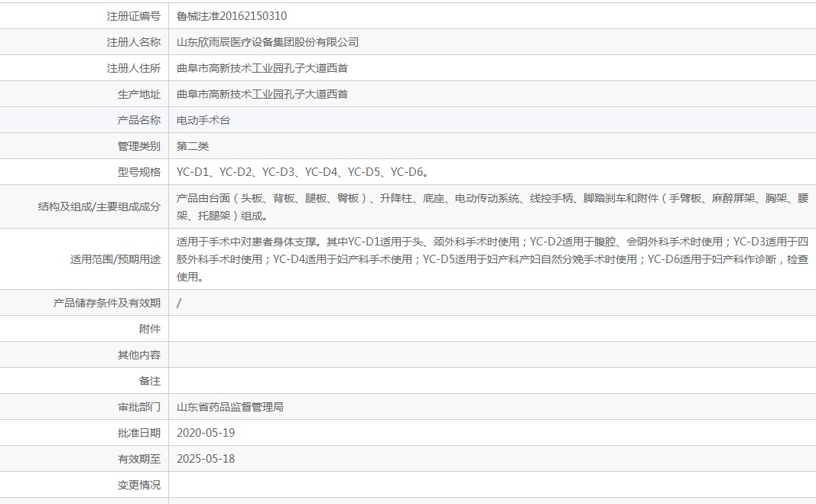Click the 管理类别 label
The image size is (816, 504).
[x=139, y=146]
